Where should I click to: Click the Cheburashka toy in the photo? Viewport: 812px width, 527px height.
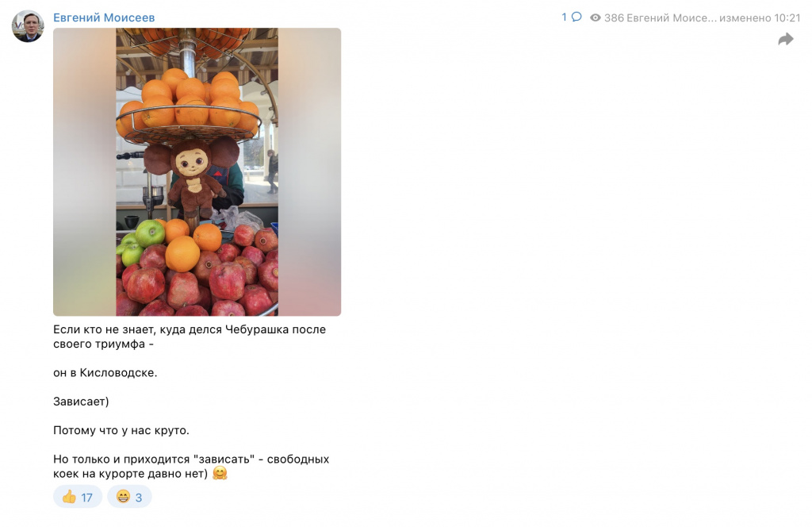pyautogui.click(x=192, y=176)
